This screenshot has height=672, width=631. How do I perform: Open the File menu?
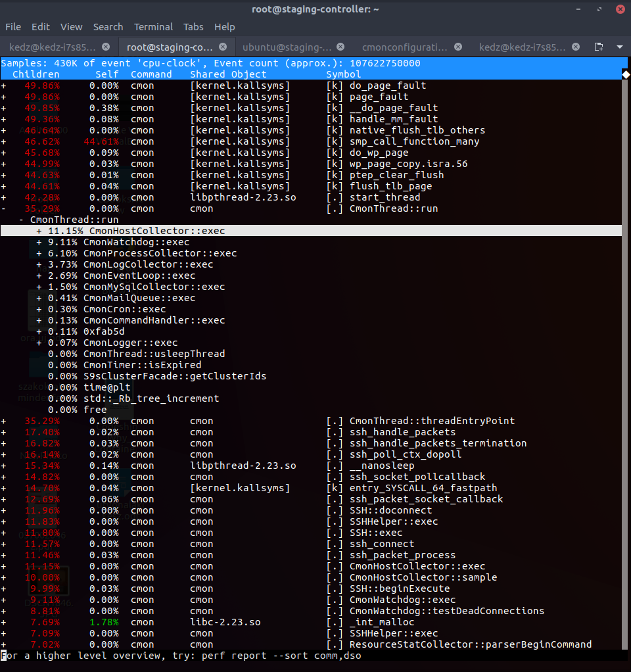(x=13, y=27)
